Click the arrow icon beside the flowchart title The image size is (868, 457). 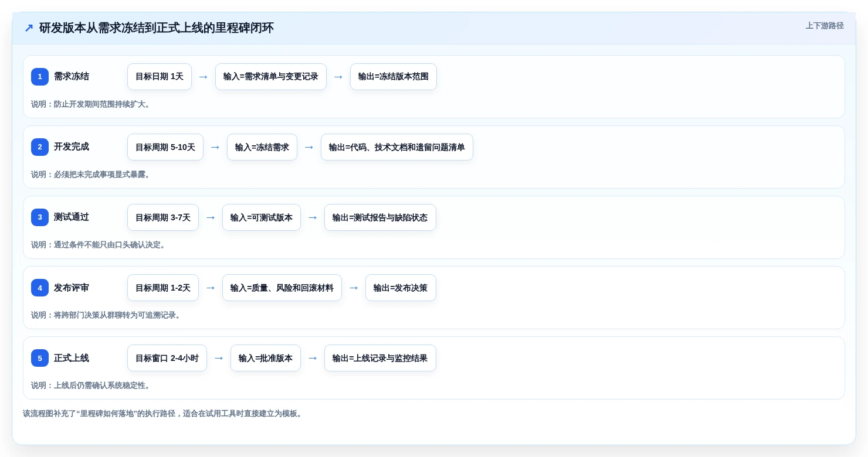[29, 28]
